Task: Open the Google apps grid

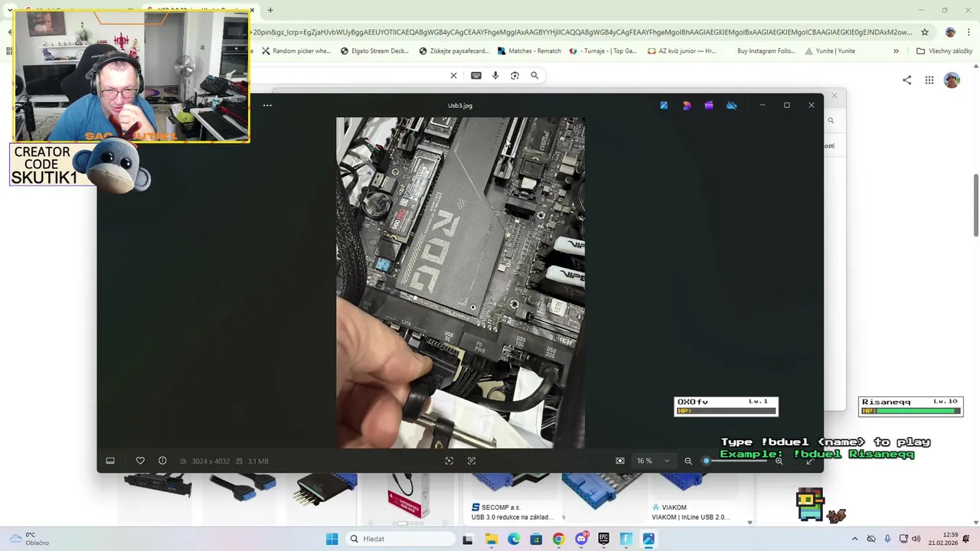Action: point(929,80)
